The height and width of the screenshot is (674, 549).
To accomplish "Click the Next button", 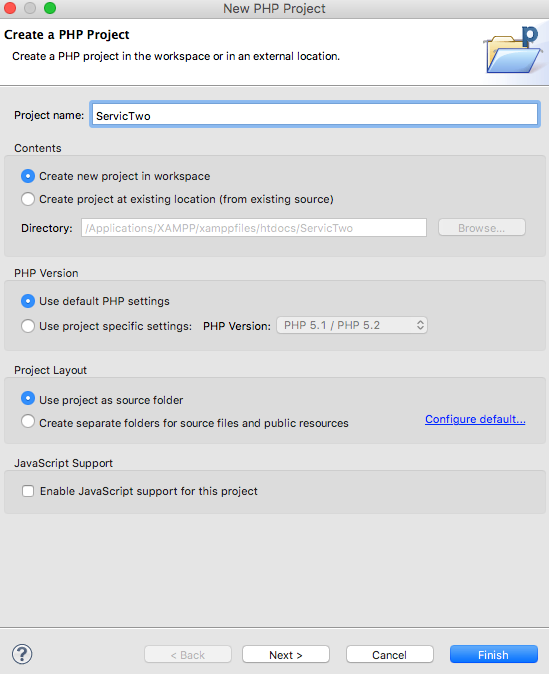I will (x=286, y=655).
